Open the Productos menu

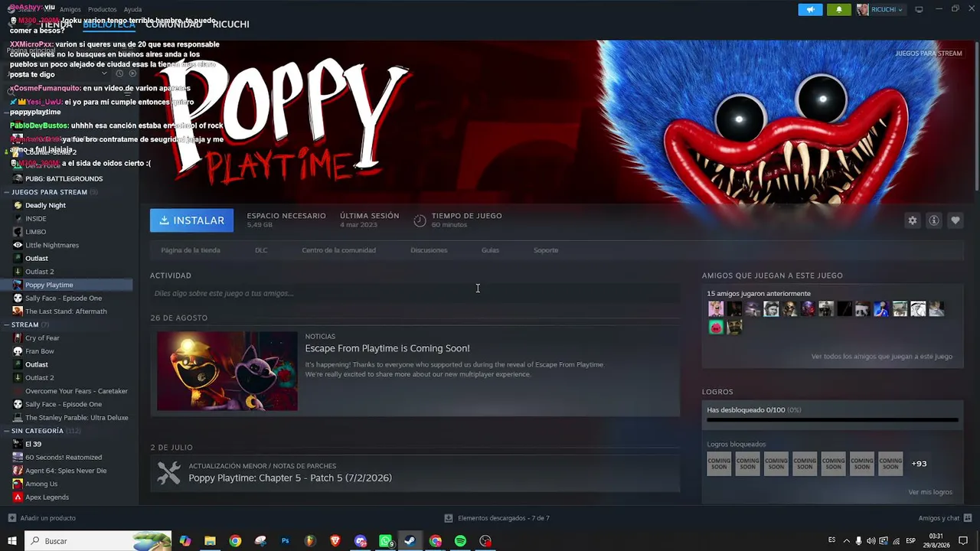tap(102, 9)
